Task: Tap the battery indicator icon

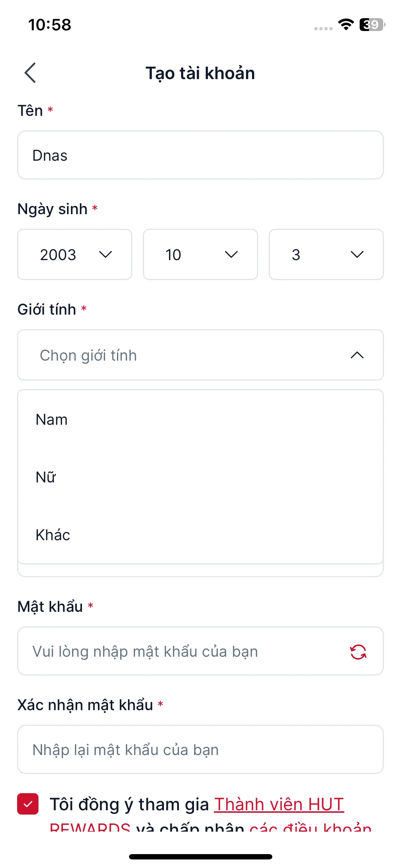Action: 372,25
